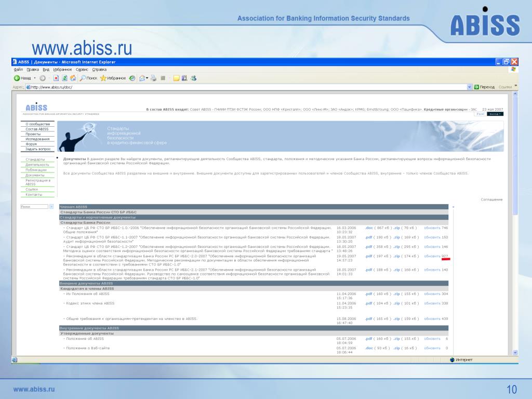
Task: Open the History clock toolbar icon
Action: 132,78
